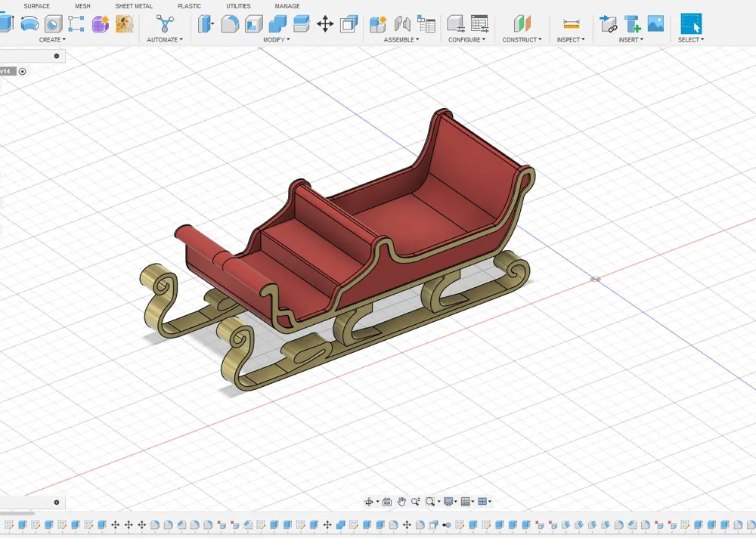The height and width of the screenshot is (538, 756).
Task: Select the Move/Copy arrows tool
Action: click(x=325, y=23)
